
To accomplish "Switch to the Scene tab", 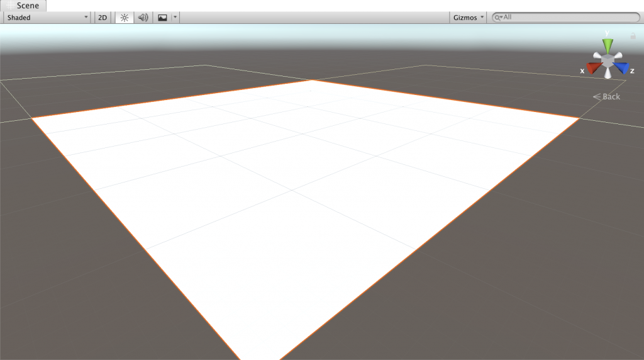I will [x=23, y=6].
